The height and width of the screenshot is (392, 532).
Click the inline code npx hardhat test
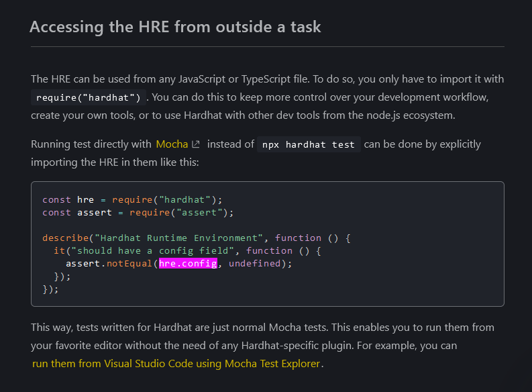point(309,145)
